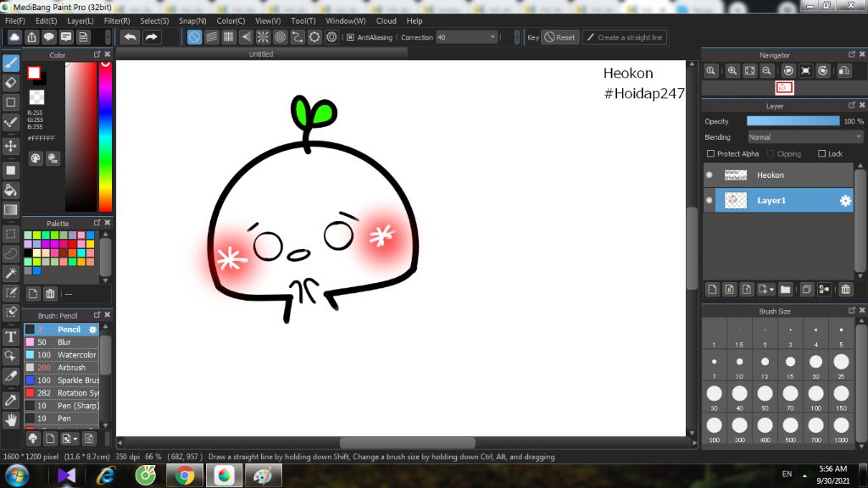Enable Protect Alpha checkbox
Image resolution: width=868 pixels, height=488 pixels.
[710, 153]
